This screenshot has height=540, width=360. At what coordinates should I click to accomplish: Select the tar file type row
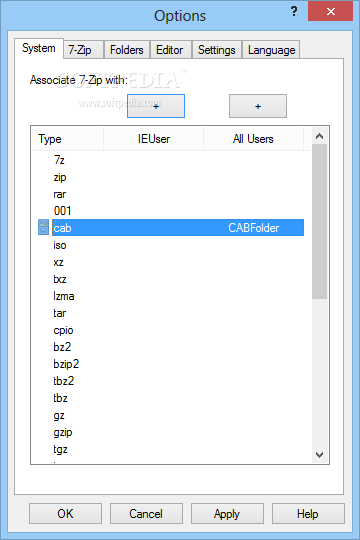pos(171,313)
